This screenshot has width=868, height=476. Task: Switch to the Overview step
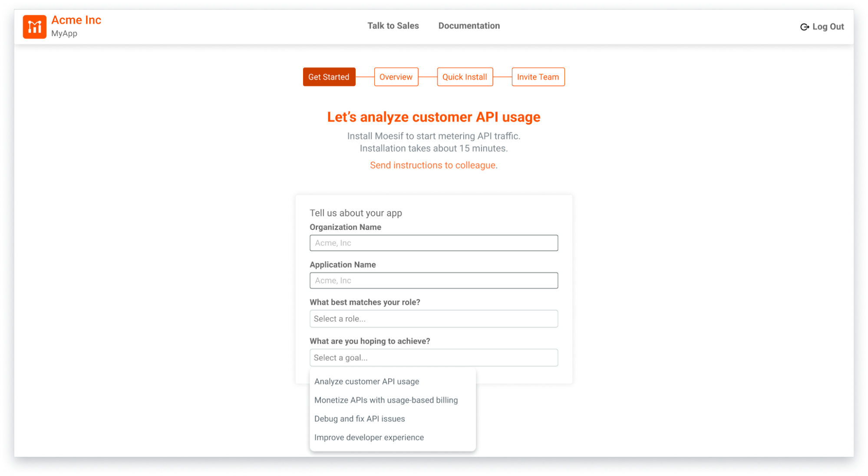click(x=396, y=77)
